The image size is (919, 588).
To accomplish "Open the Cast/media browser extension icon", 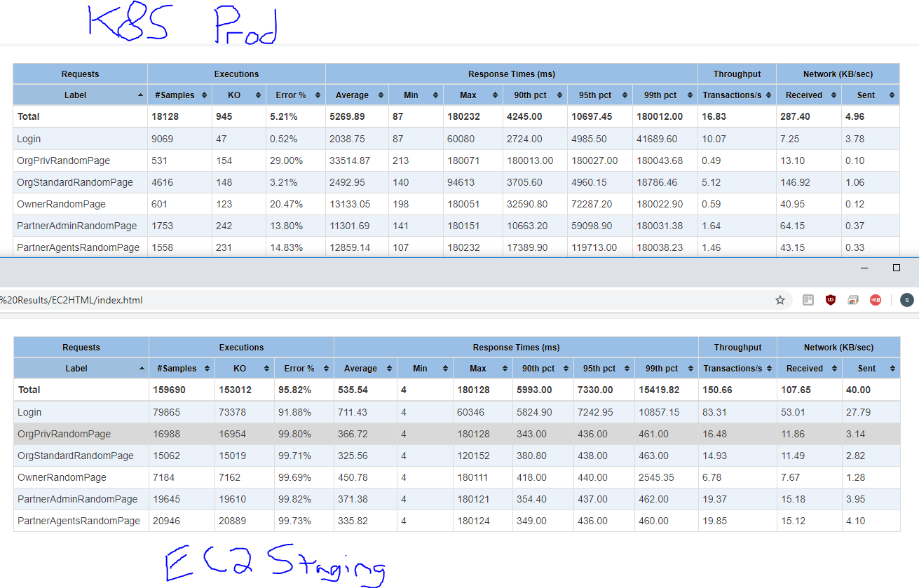I will coord(853,299).
